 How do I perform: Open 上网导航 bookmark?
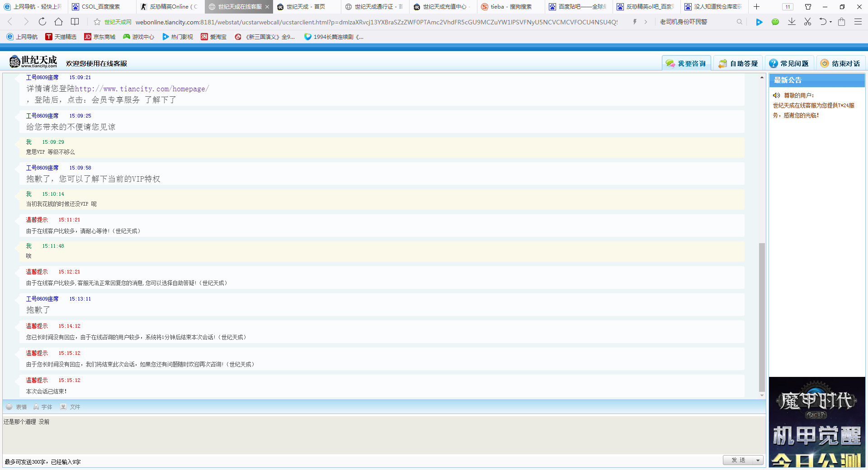click(x=22, y=37)
